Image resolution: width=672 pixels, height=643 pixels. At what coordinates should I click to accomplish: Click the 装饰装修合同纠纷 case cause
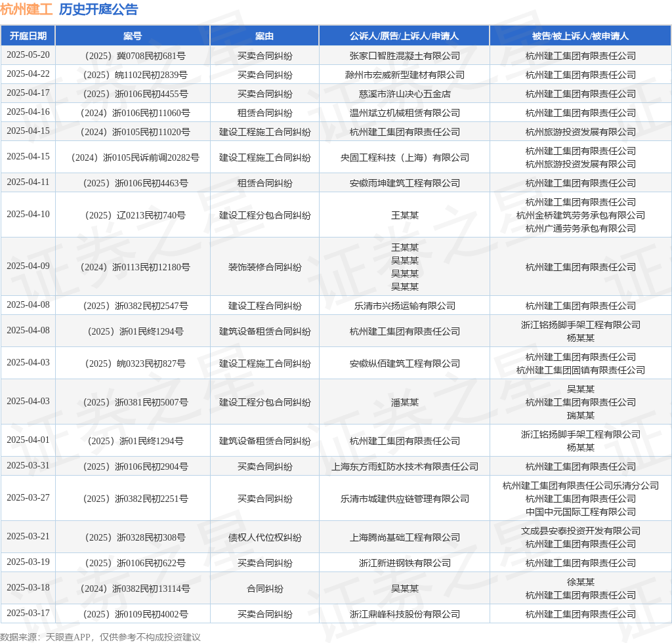point(265,267)
